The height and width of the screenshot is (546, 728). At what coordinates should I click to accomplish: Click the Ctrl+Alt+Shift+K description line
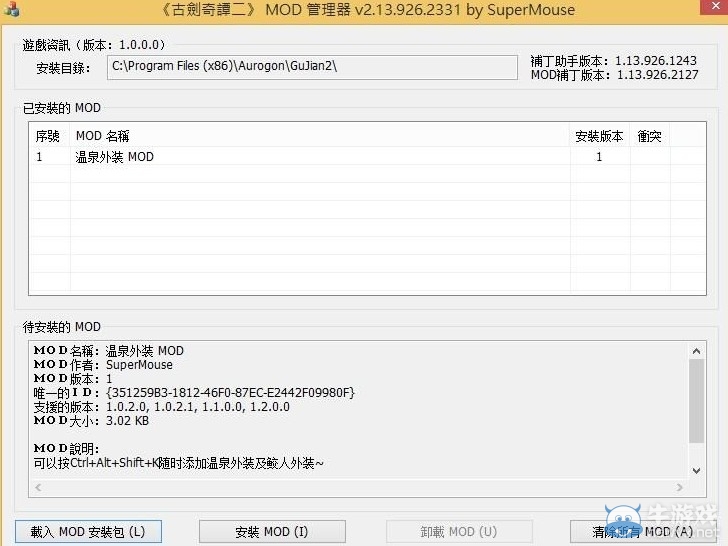(178, 463)
